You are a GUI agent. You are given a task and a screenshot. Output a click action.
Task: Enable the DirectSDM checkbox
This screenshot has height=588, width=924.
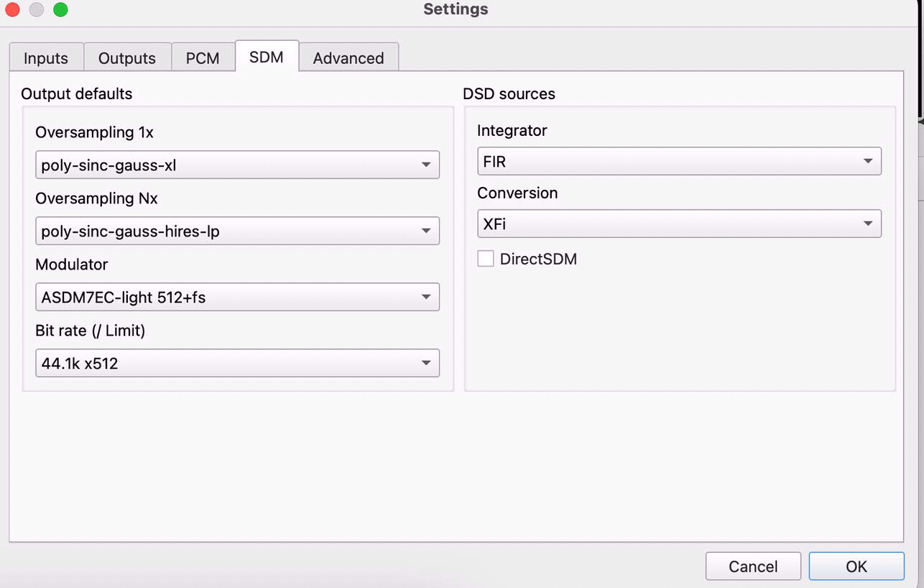tap(486, 259)
